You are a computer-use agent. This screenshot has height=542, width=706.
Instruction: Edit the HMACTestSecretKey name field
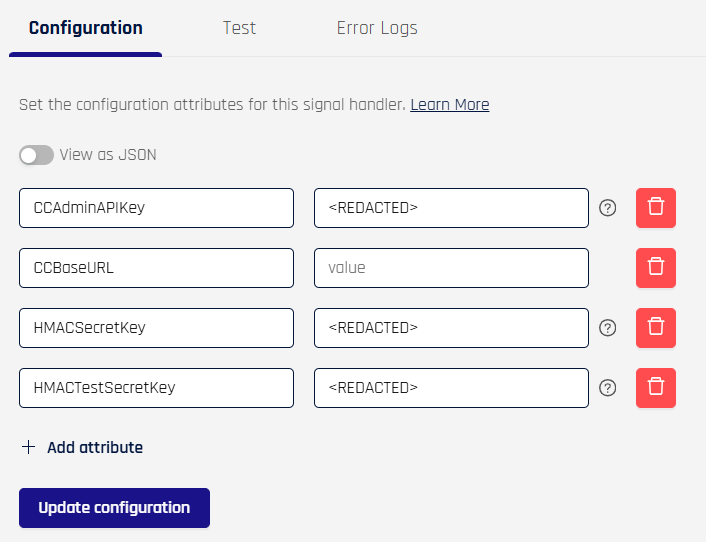coord(156,388)
